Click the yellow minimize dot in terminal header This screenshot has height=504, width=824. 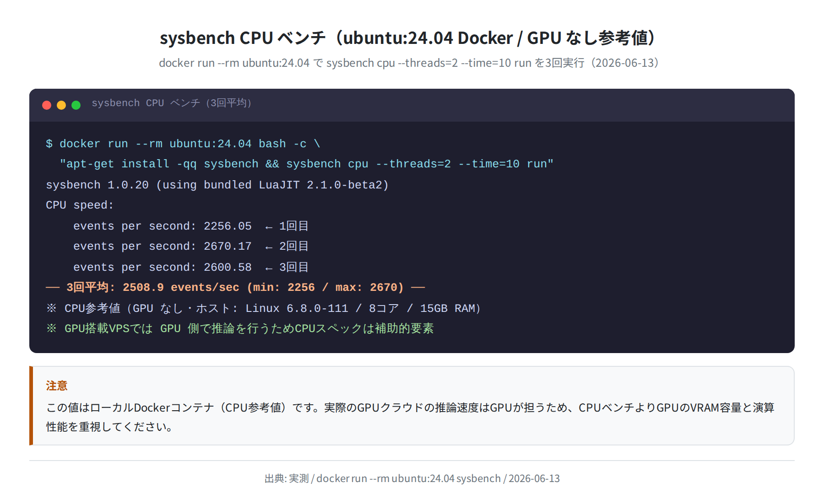click(x=61, y=105)
